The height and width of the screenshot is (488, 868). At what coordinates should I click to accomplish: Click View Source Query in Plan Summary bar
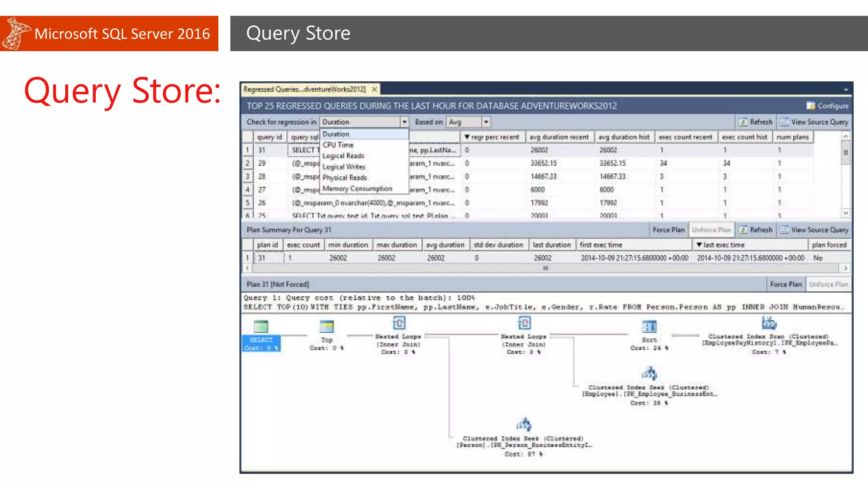click(x=814, y=230)
